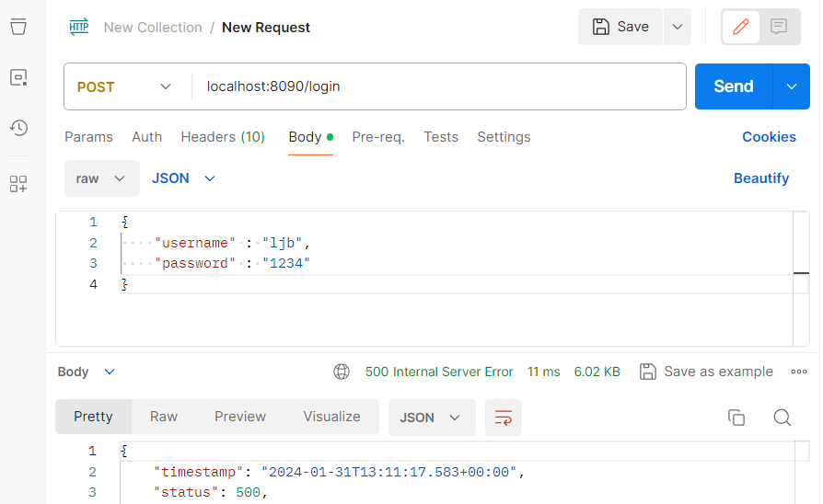Open the Tests tab
823x504 pixels.
(x=441, y=137)
